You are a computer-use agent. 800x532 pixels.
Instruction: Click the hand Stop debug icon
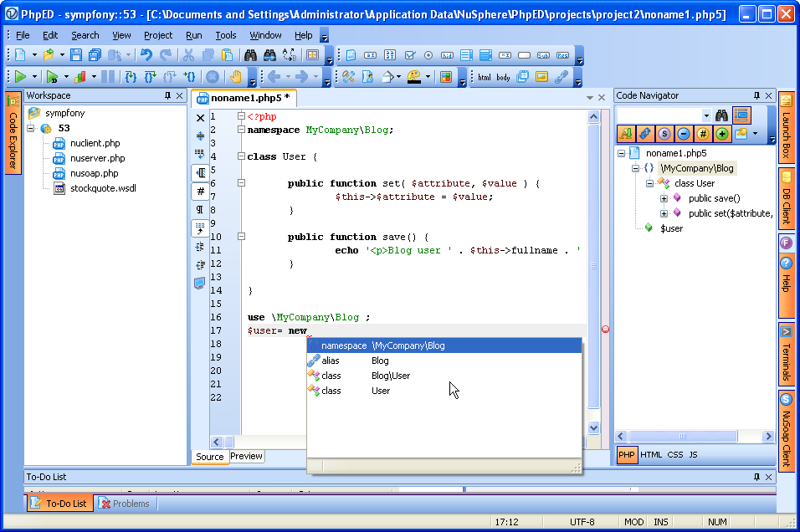click(x=235, y=77)
